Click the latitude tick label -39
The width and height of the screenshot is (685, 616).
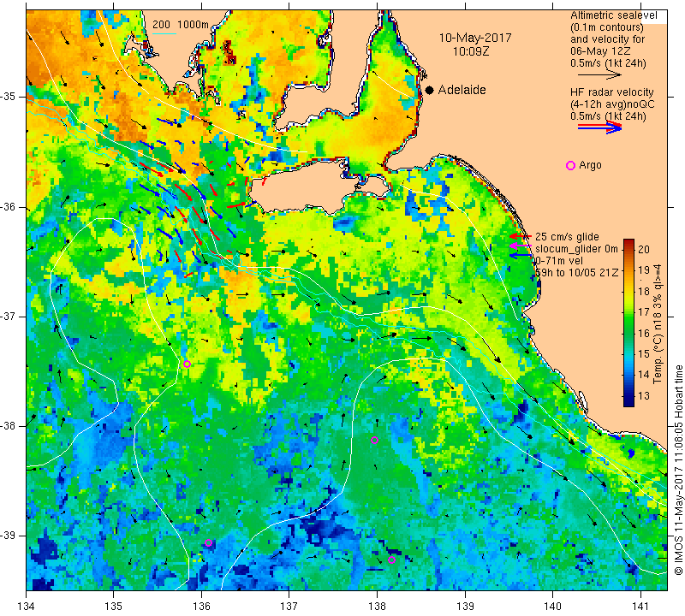pyautogui.click(x=9, y=535)
